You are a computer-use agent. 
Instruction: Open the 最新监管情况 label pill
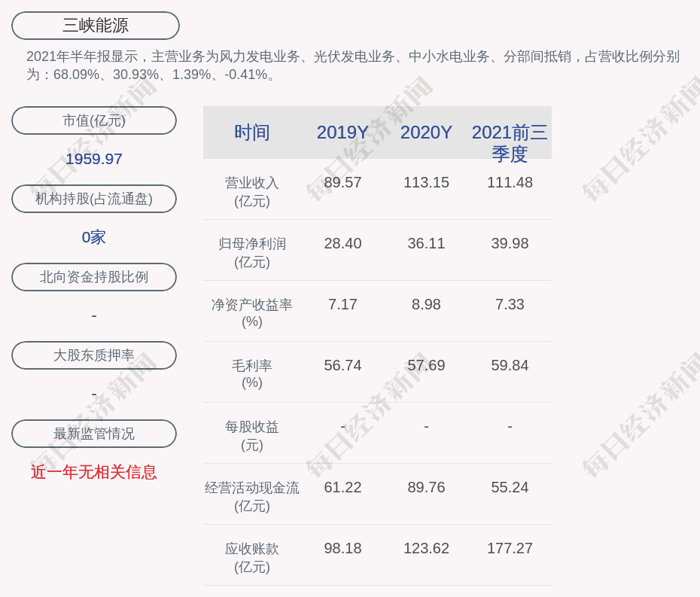(94, 434)
